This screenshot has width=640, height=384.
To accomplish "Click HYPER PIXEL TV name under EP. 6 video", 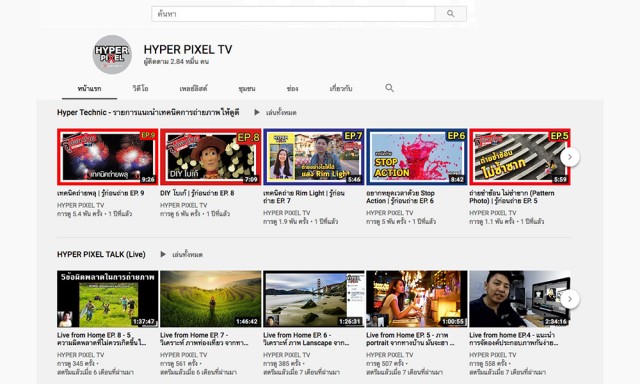I will pos(390,213).
